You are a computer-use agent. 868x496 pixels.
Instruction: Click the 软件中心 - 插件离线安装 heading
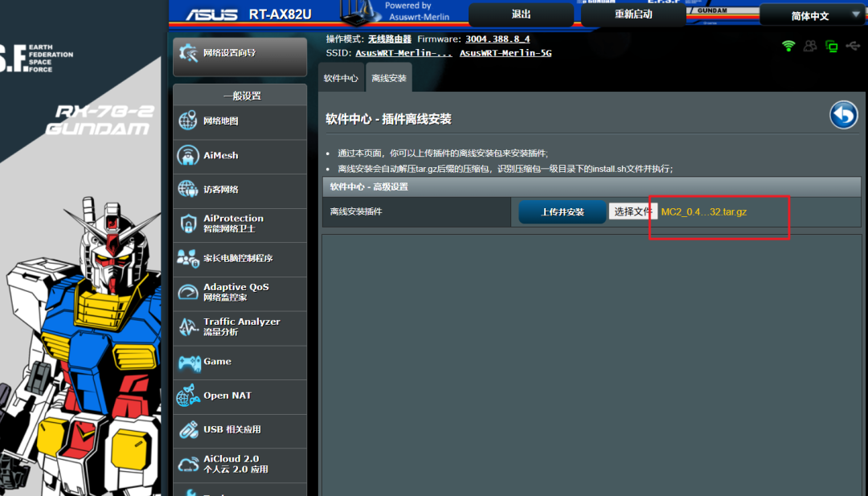tap(388, 119)
